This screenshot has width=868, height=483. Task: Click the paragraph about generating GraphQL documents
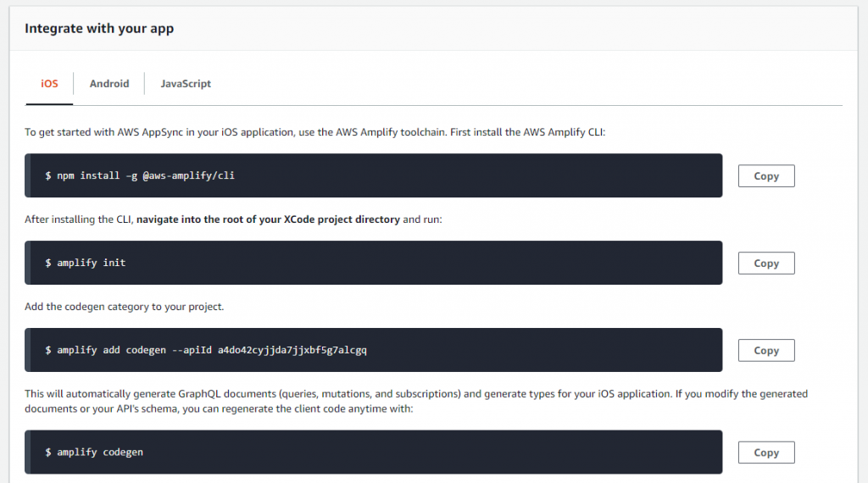[416, 401]
